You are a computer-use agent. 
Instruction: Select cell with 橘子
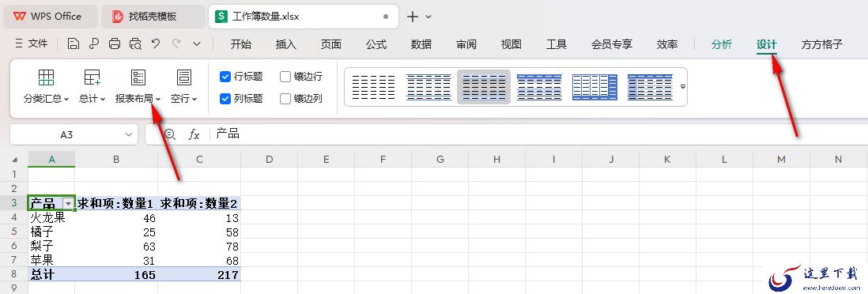coord(51,232)
